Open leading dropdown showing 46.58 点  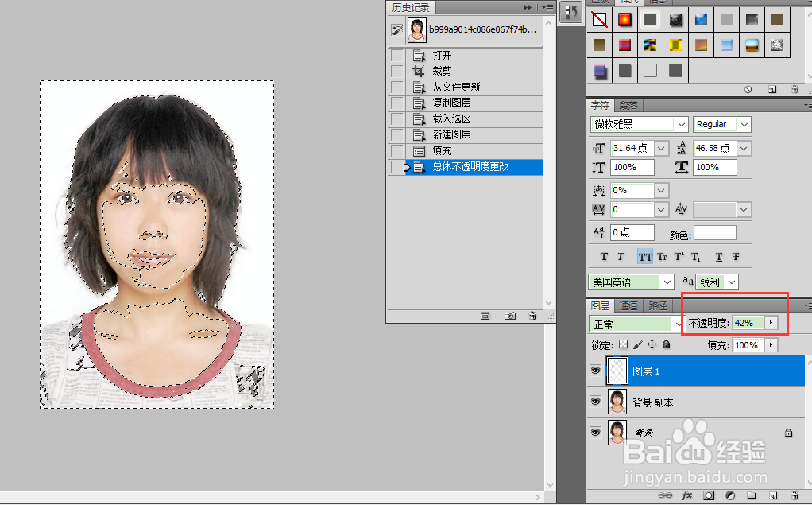tap(744, 148)
